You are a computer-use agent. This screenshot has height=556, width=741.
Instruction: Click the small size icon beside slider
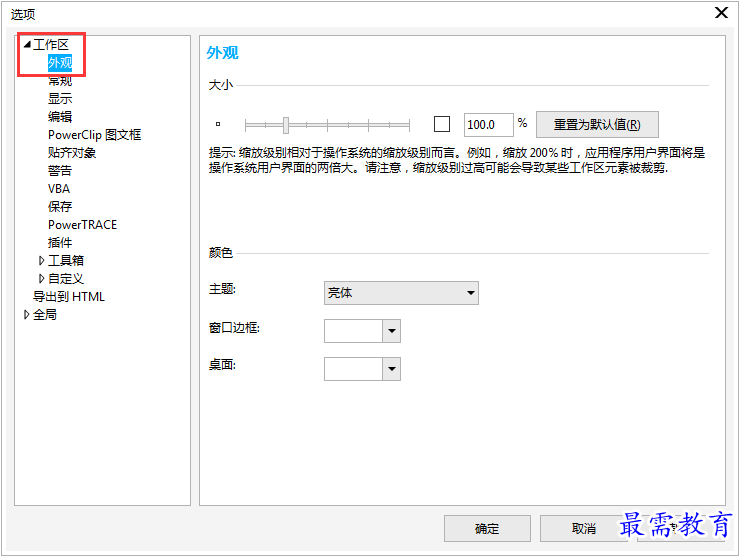pos(218,124)
